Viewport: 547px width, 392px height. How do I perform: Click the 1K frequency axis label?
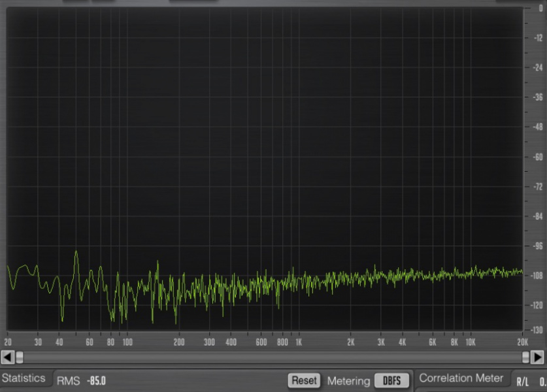(x=299, y=342)
